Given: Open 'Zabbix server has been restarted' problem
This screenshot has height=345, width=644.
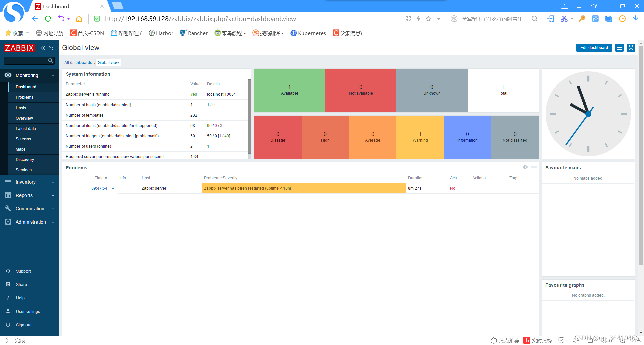Looking at the screenshot, I should (x=248, y=188).
